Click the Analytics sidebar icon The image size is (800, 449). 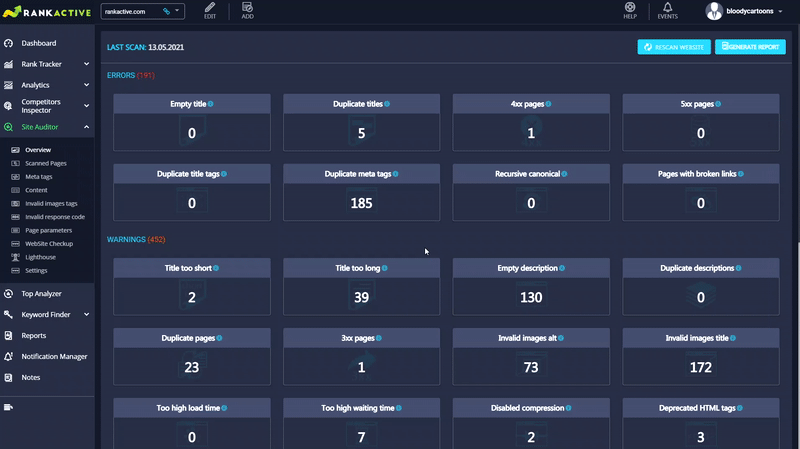point(8,85)
